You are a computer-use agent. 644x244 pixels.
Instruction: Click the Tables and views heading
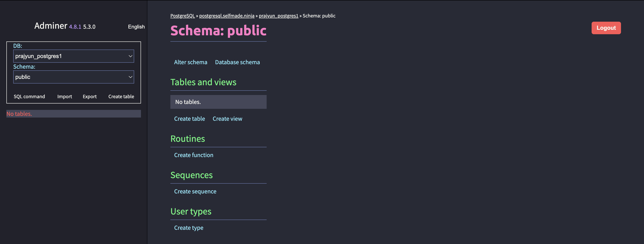tap(203, 82)
